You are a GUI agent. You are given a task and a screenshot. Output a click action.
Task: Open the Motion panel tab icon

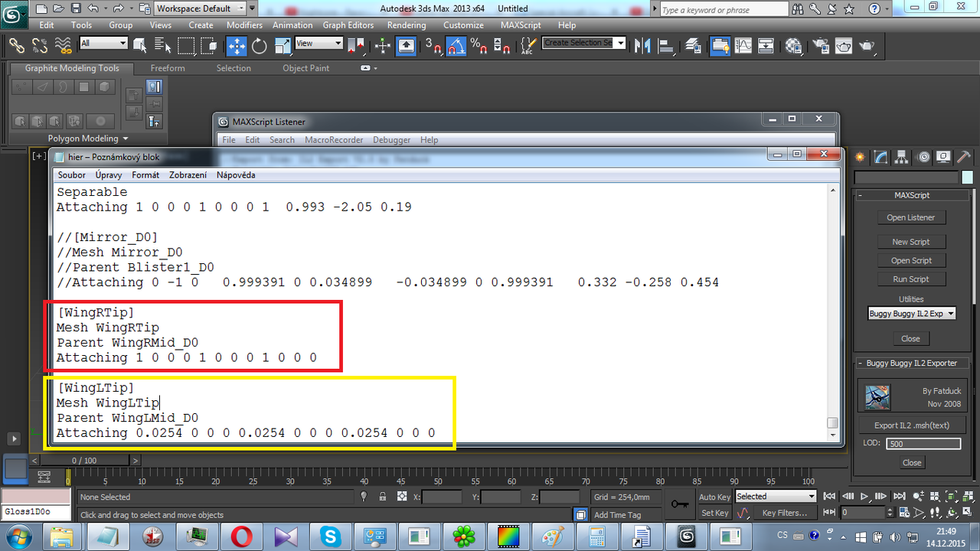923,157
